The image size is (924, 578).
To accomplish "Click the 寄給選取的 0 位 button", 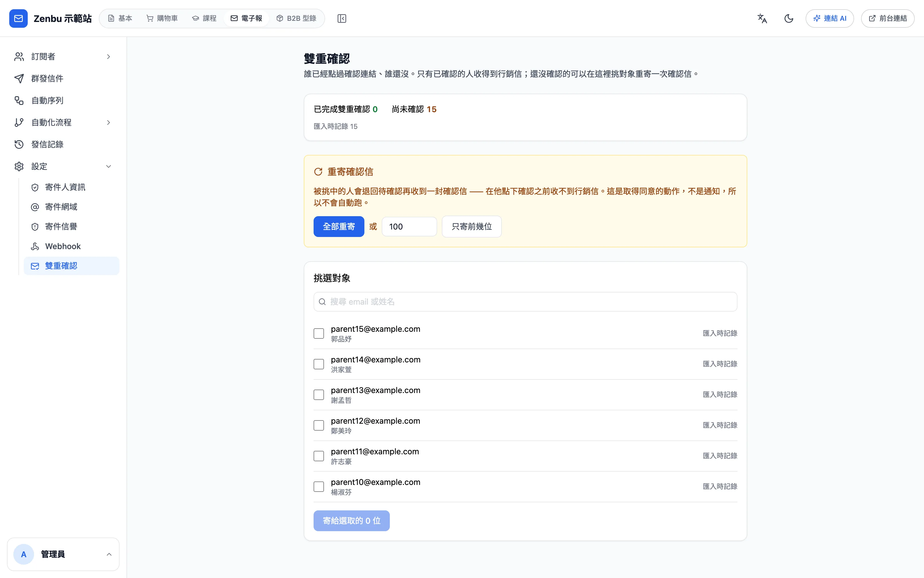I will [351, 521].
